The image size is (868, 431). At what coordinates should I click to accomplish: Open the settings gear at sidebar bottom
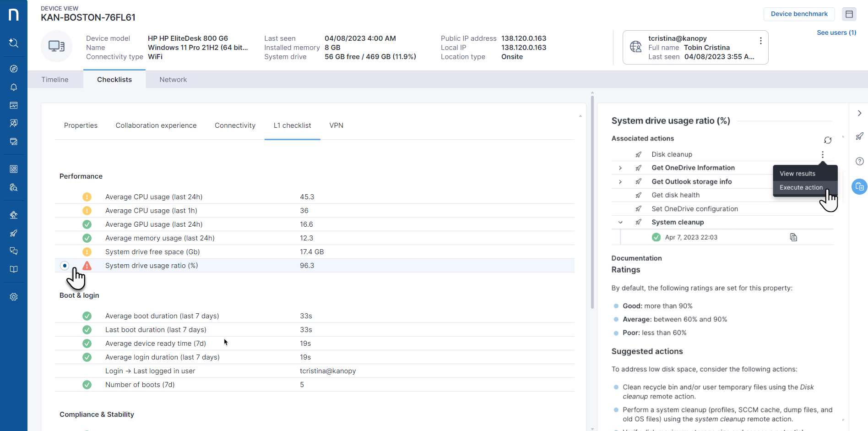14,297
